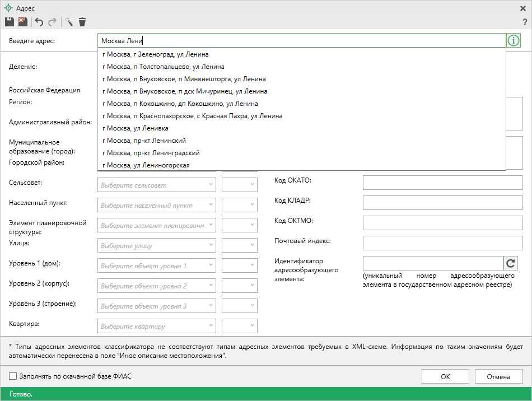
Task: Open the Выберите сельсовет dropdown
Action: point(156,185)
